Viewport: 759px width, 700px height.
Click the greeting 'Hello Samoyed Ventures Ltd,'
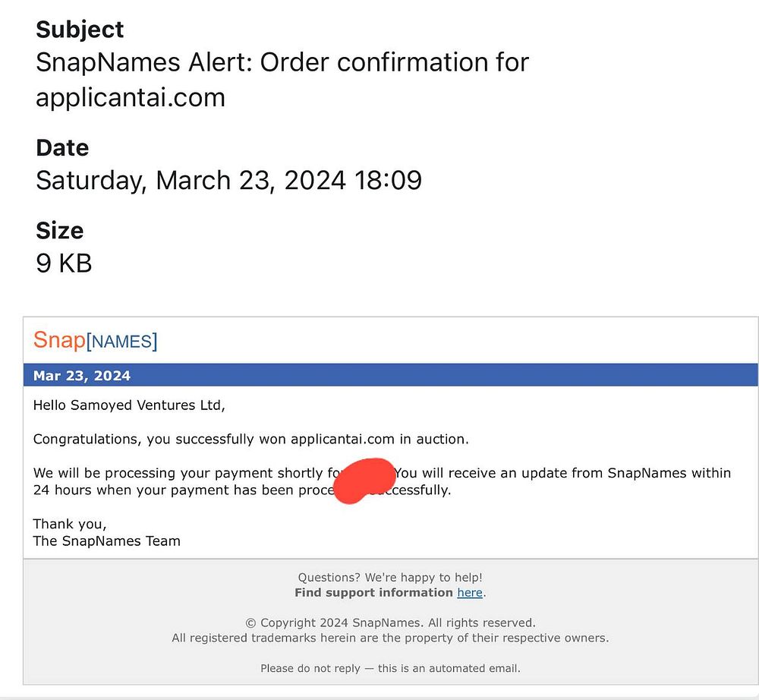(x=129, y=405)
